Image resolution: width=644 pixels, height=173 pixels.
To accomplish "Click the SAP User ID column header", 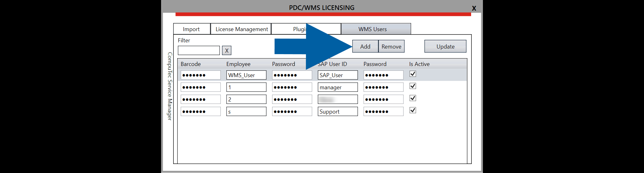I will click(x=332, y=64).
